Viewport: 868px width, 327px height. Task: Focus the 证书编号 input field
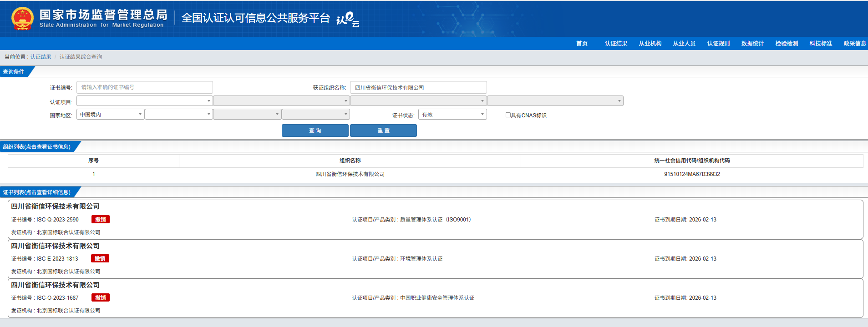(x=145, y=87)
